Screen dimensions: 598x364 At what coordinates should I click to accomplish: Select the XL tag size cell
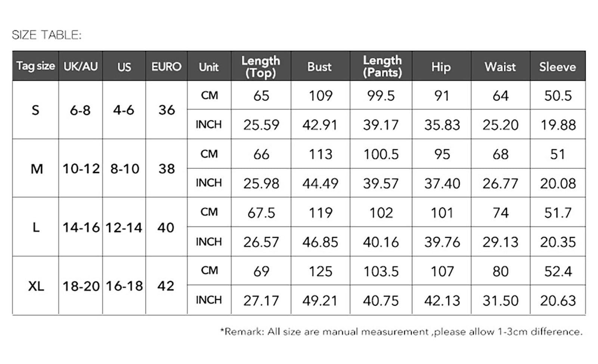tap(35, 286)
